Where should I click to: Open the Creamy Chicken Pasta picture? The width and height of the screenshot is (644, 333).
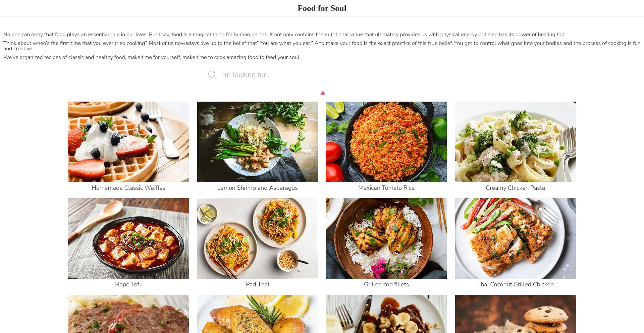click(516, 142)
